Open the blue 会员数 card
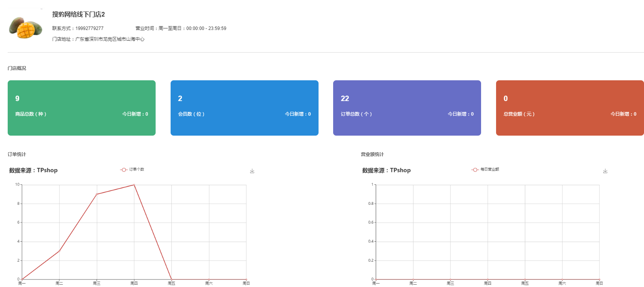 (244, 108)
